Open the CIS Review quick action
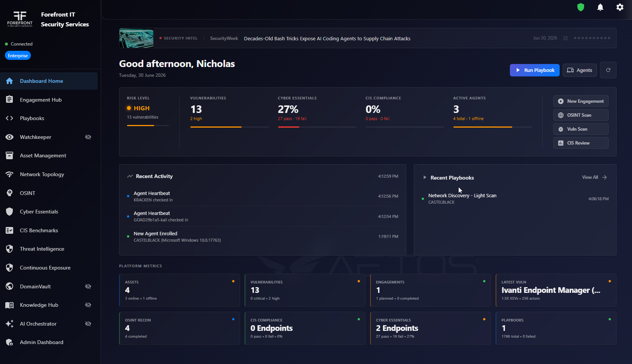The height and width of the screenshot is (364, 632). (x=581, y=143)
